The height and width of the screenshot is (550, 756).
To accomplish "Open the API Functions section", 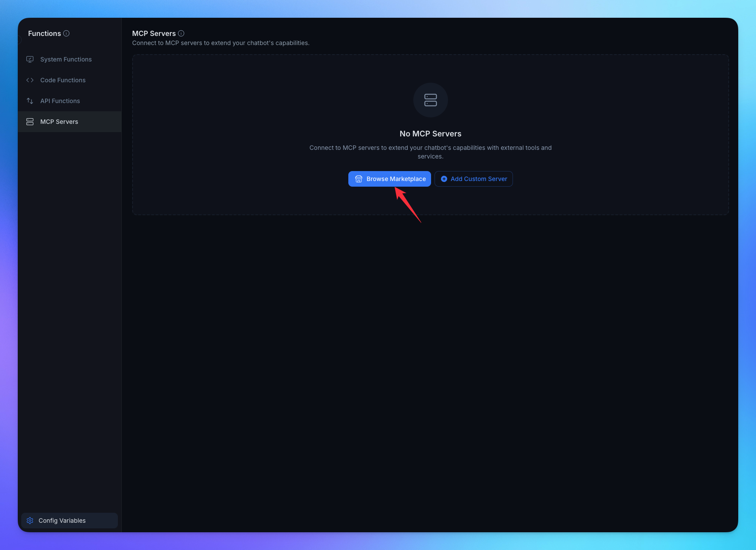I will (x=60, y=100).
